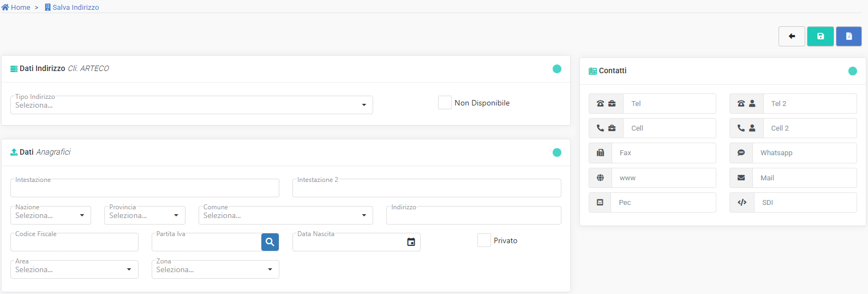The width and height of the screenshot is (868, 294).
Task: Expand the Area dropdown
Action: tap(74, 269)
